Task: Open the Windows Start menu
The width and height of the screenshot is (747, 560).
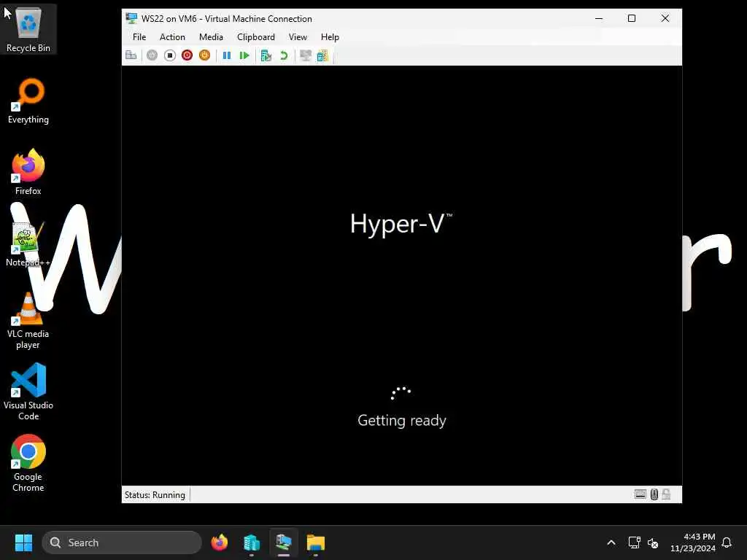Action: tap(23, 542)
